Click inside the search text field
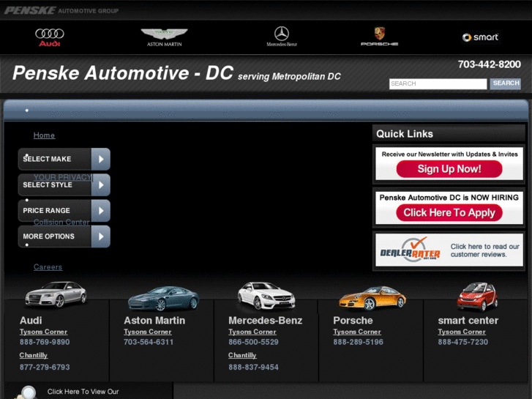 click(x=438, y=84)
